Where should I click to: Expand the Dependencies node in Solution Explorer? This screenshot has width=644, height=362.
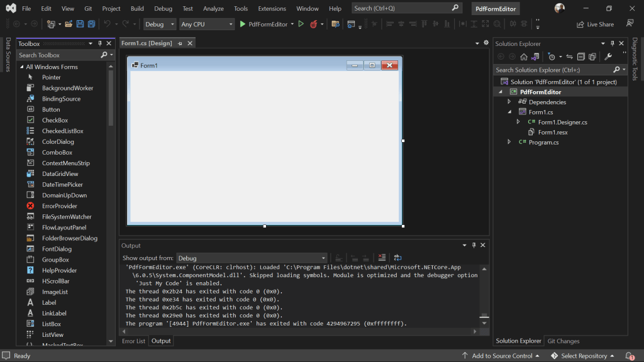[509, 102]
